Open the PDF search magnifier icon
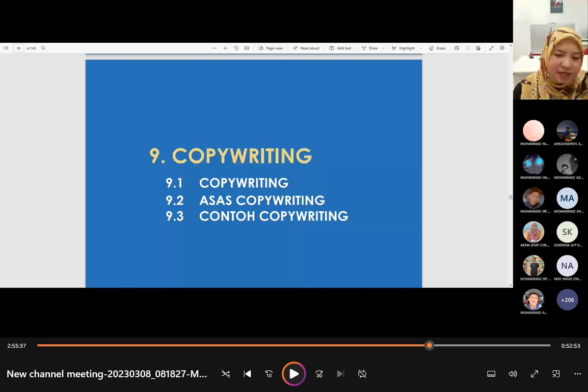Screen dimensions: 588x392 tap(43, 48)
